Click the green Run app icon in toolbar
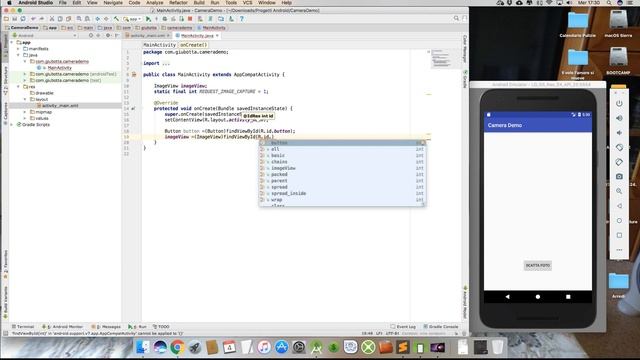The image size is (640, 360). [x=148, y=19]
